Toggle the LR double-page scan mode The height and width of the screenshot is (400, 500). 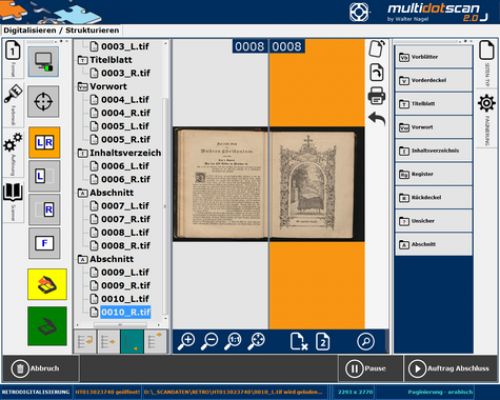coord(44,142)
